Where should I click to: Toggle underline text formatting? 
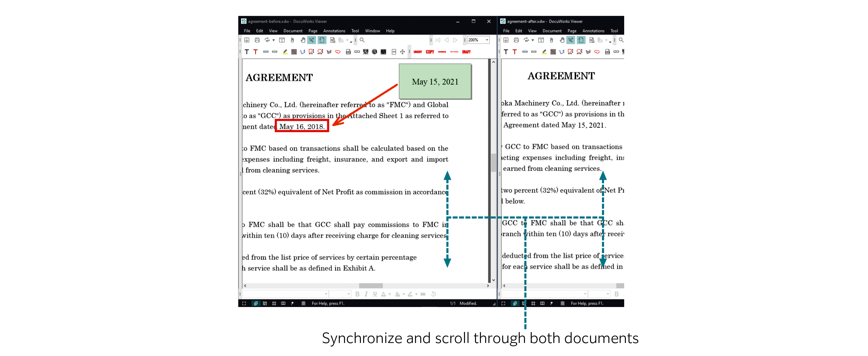click(x=374, y=294)
